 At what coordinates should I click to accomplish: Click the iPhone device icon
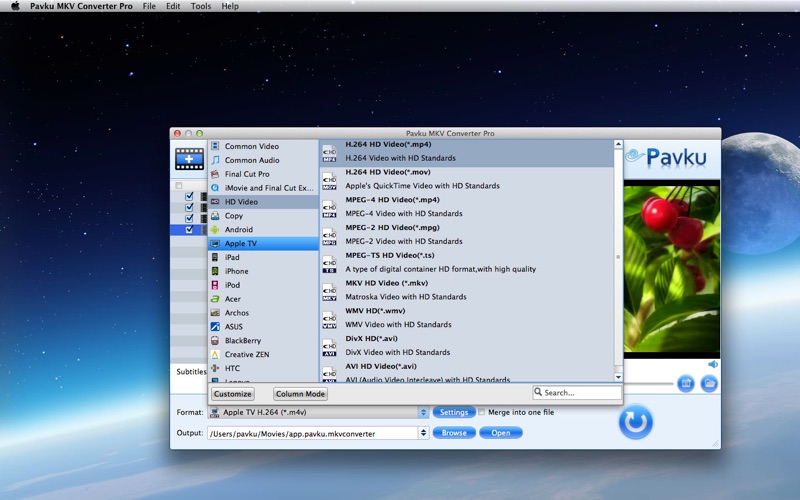[x=215, y=271]
